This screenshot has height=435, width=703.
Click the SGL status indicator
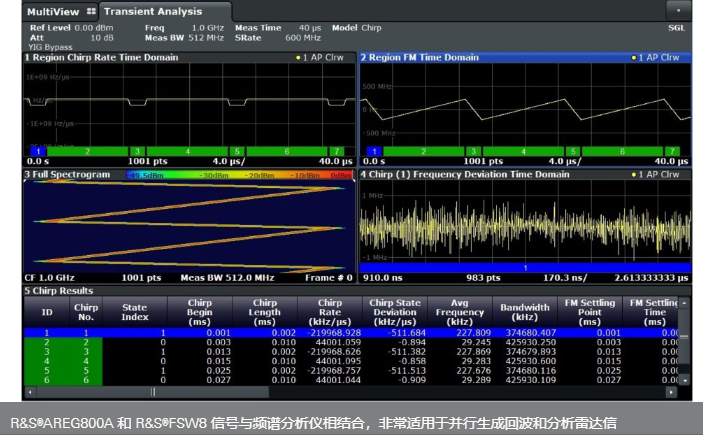676,28
